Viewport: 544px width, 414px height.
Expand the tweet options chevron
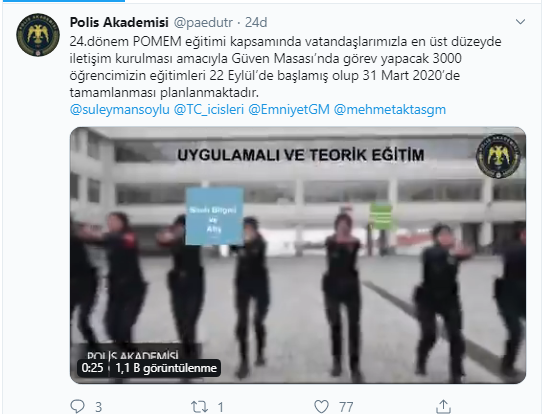point(520,22)
